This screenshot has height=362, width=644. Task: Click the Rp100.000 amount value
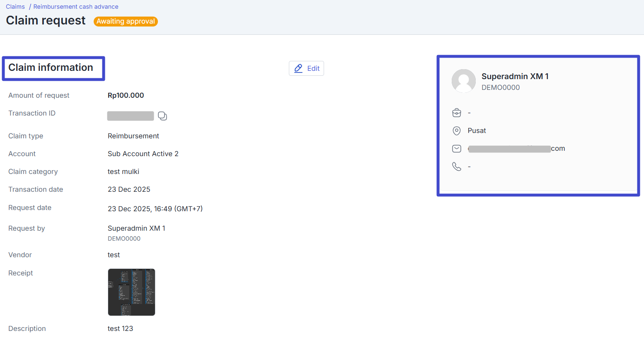[126, 95]
